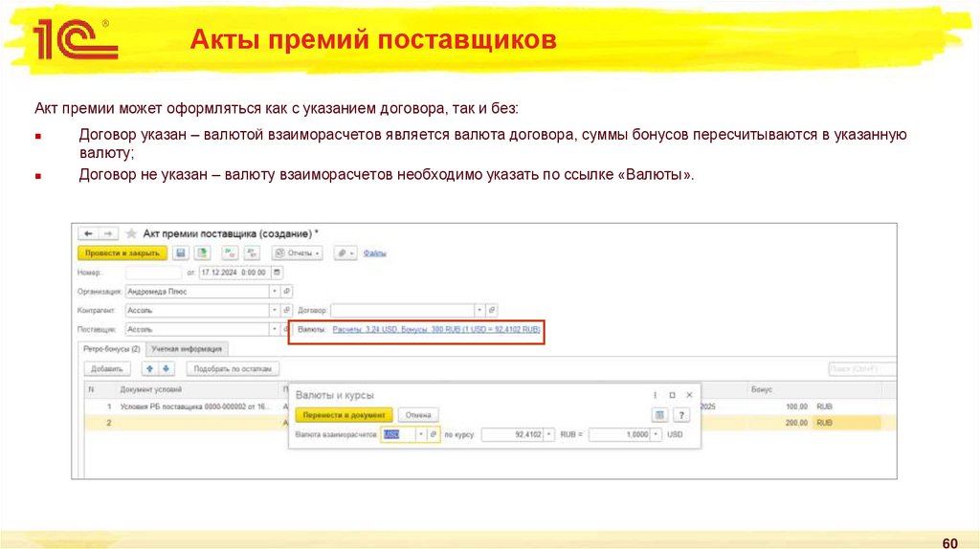Click the Организация field Андромеда Плюс

pyautogui.click(x=197, y=291)
